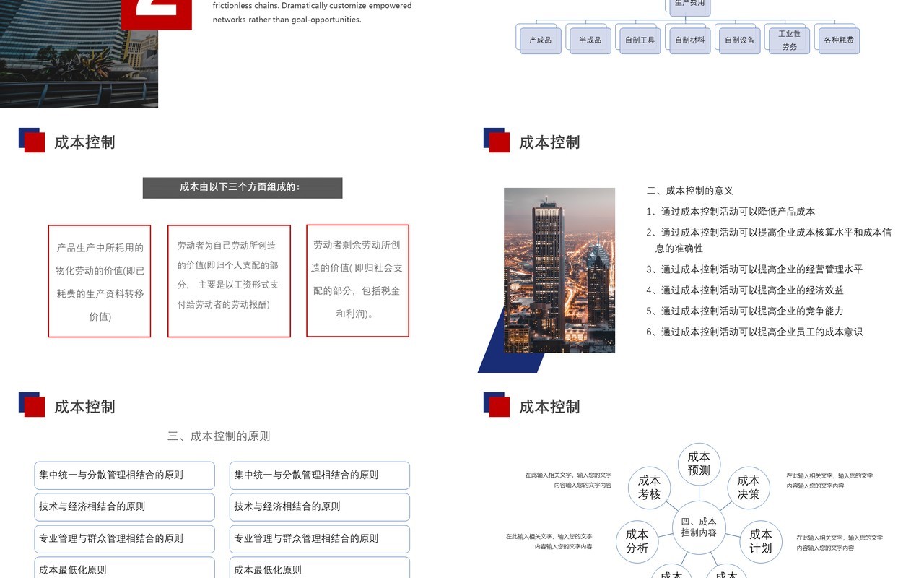Click the 各种耗费 chart node

[x=838, y=40]
